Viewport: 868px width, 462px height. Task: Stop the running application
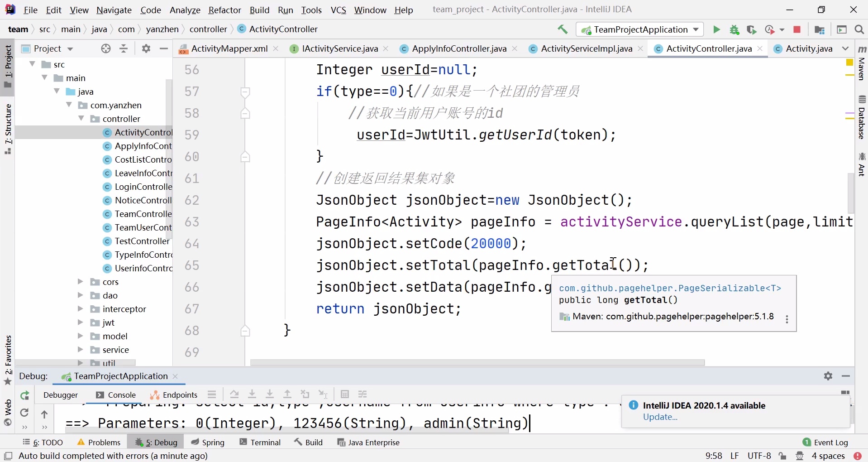tap(798, 29)
